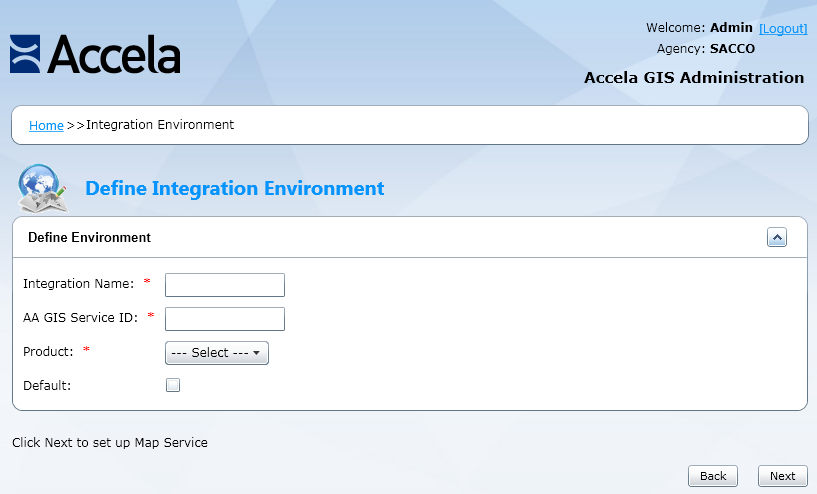Enable the Default checkbox
Viewport: 817px width, 494px height.
coord(173,385)
